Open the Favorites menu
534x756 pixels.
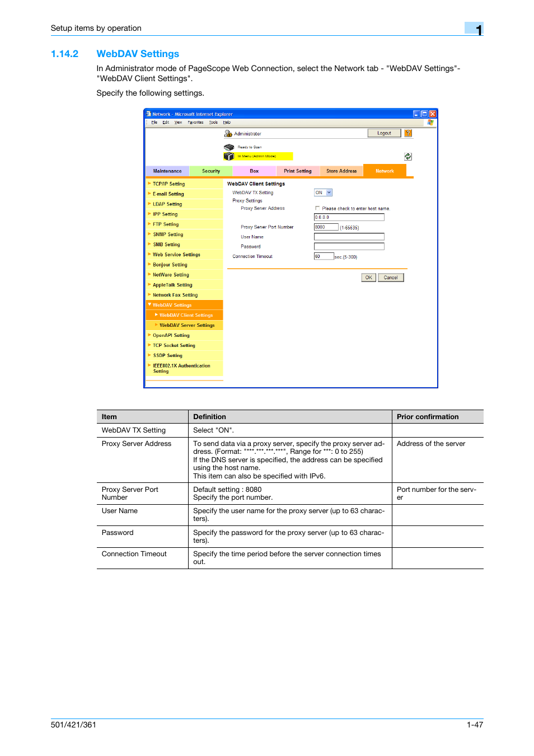[x=195, y=122]
